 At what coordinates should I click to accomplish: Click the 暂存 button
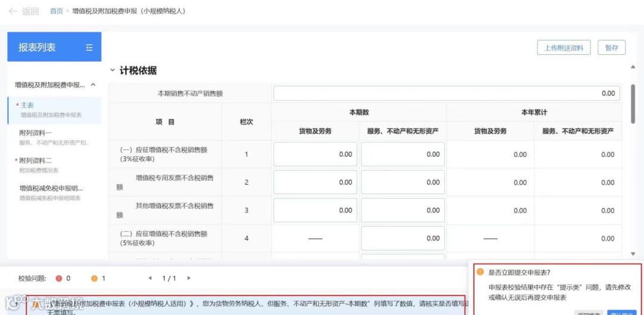612,48
